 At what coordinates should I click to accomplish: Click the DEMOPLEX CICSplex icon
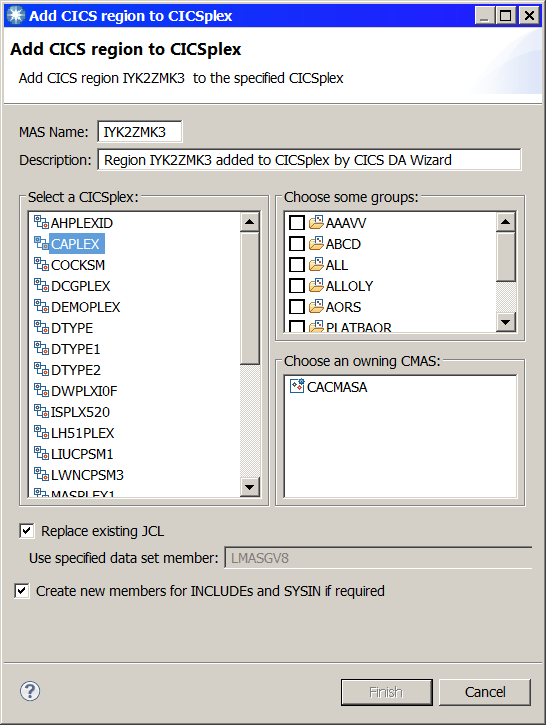click(41, 307)
